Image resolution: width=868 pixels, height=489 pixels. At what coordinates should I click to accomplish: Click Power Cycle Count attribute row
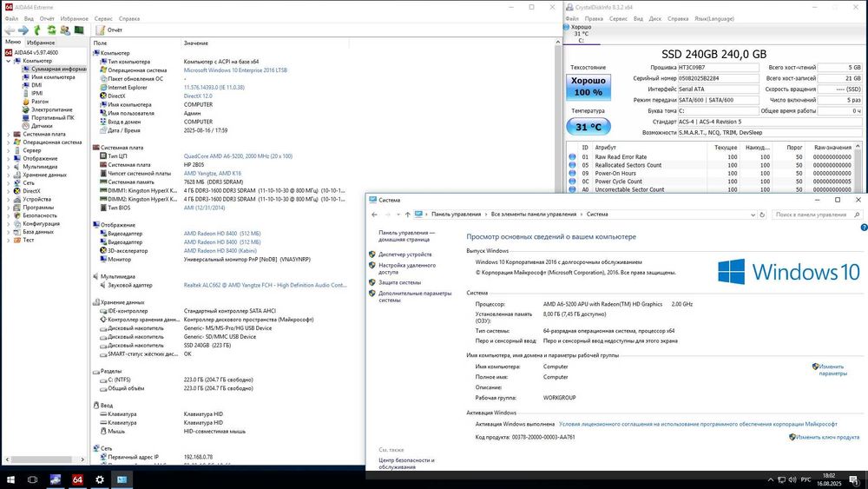(712, 181)
